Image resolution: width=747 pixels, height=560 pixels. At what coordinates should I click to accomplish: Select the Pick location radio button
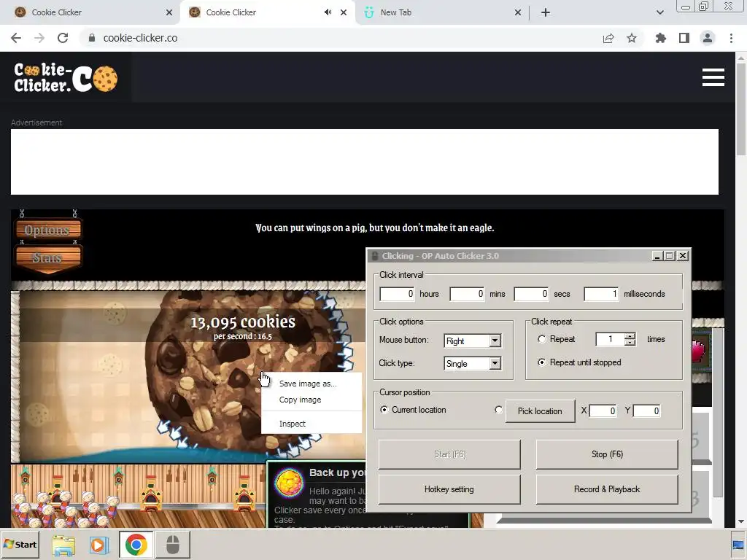[498, 410]
